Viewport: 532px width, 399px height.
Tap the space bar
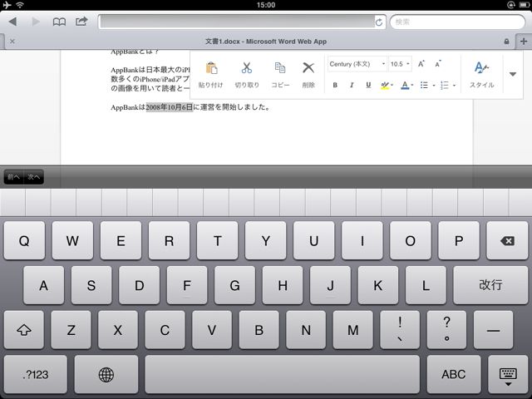[283, 374]
